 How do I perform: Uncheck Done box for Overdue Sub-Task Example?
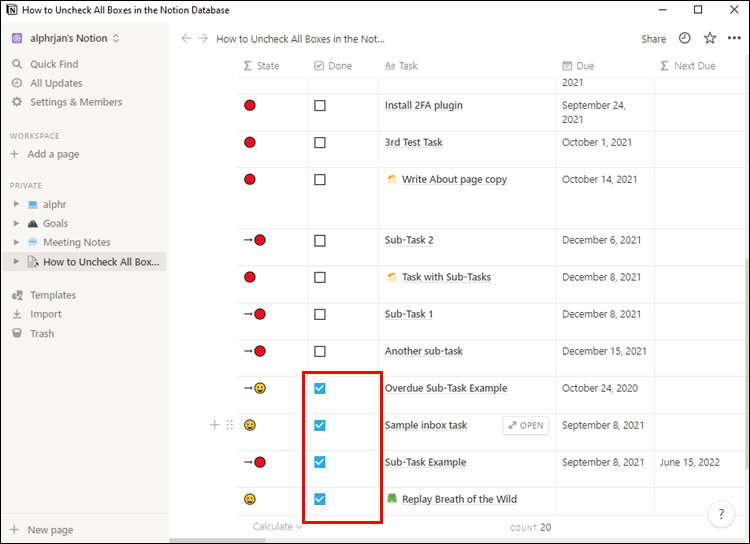pos(320,388)
